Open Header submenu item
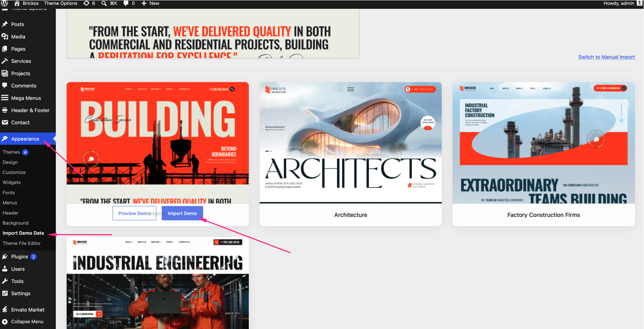Viewport: 644px width, 329px height. click(x=10, y=213)
